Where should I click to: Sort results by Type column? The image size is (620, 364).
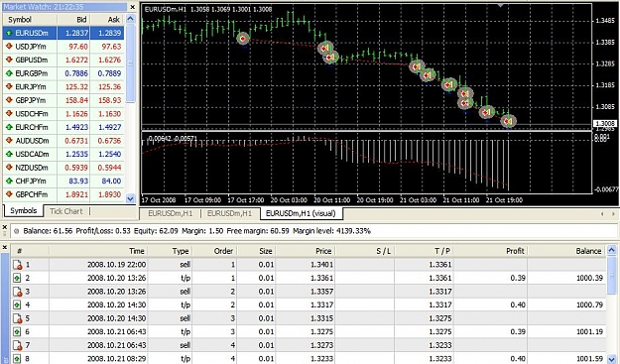coord(170,251)
